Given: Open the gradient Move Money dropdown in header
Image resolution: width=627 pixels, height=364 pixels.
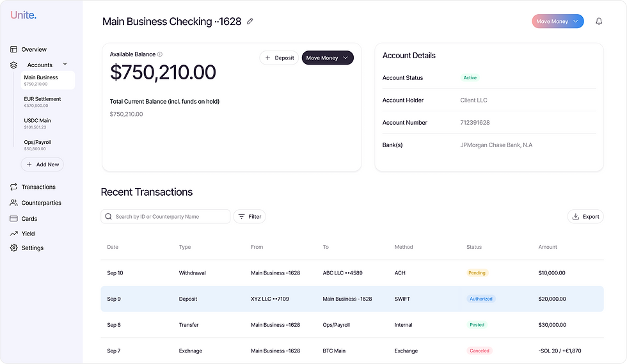Looking at the screenshot, I should pyautogui.click(x=557, y=21).
